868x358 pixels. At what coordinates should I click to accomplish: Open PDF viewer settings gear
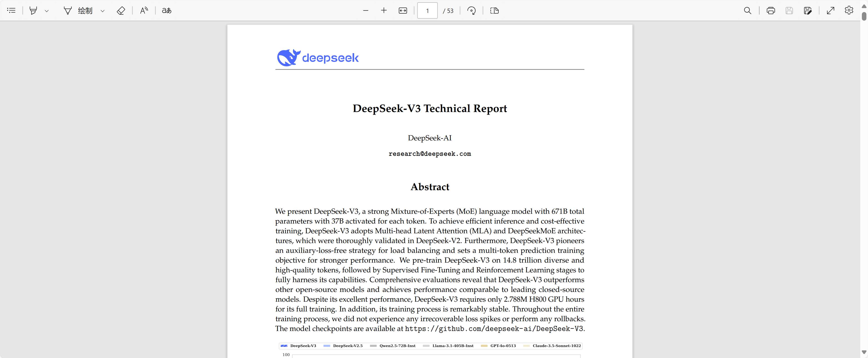pyautogui.click(x=849, y=10)
